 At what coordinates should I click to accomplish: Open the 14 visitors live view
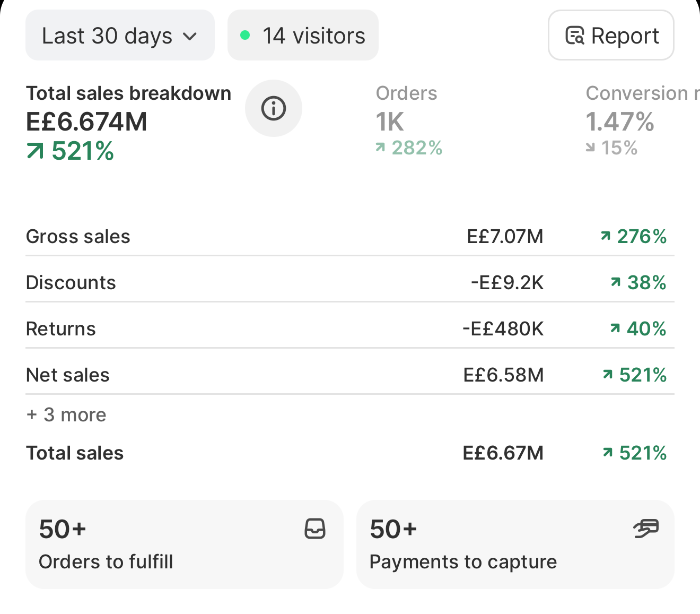303,35
